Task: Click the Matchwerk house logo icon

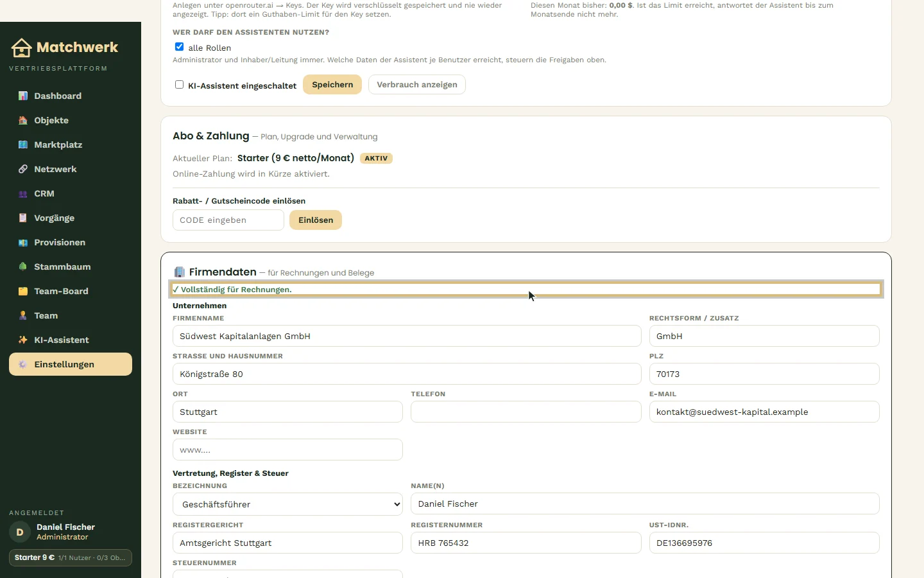Action: tap(21, 48)
